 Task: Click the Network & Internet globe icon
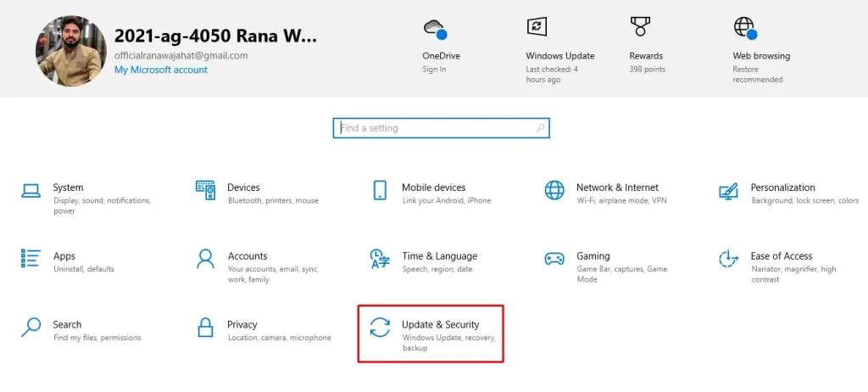(554, 189)
